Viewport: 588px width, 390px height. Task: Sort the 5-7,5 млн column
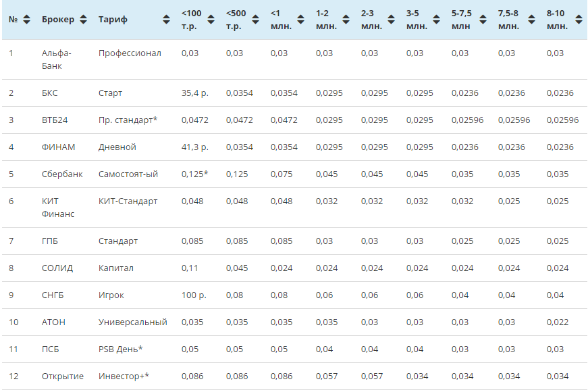coord(483,20)
